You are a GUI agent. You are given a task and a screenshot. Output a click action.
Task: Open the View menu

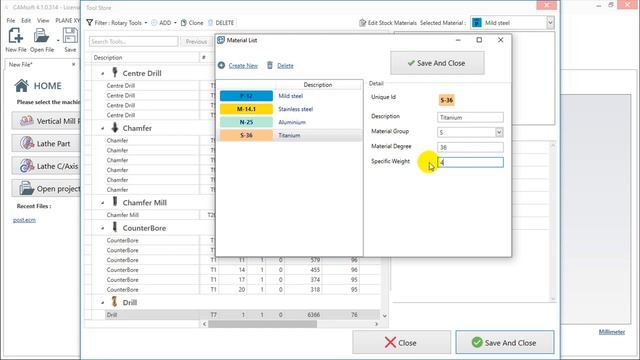click(43, 20)
